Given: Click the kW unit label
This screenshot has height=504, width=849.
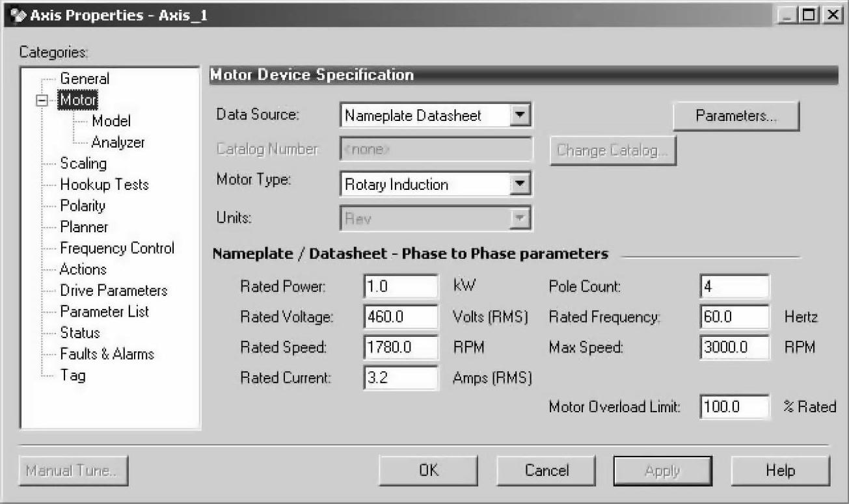Looking at the screenshot, I should [x=465, y=287].
